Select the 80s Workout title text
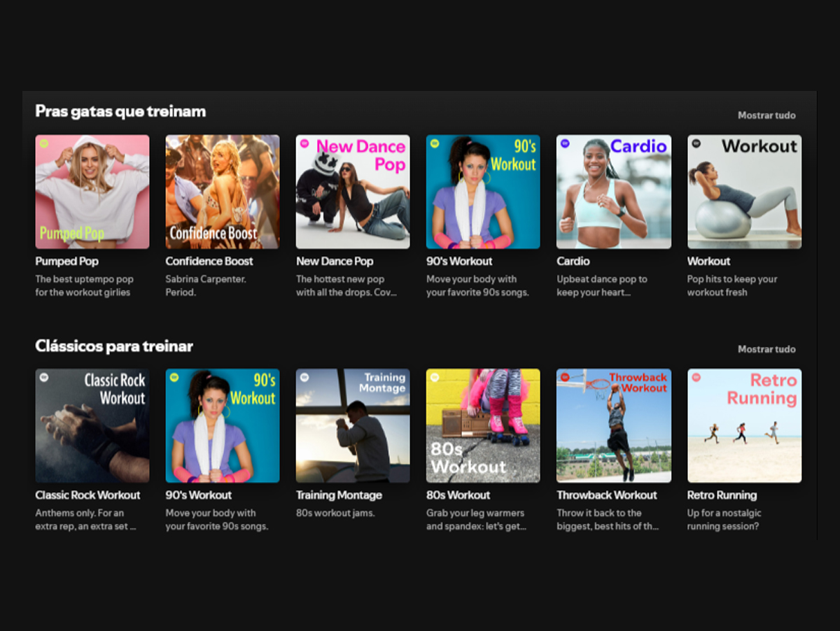The height and width of the screenshot is (631, 840). click(458, 495)
